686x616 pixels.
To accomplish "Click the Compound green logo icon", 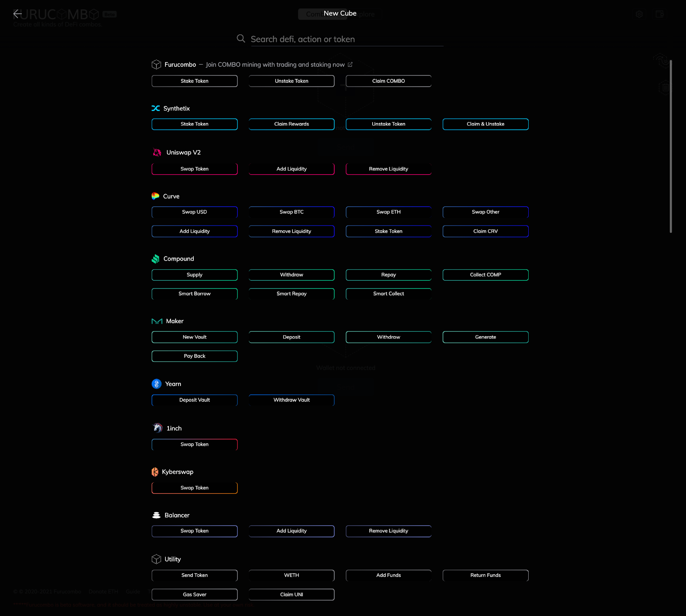I will pos(156,259).
